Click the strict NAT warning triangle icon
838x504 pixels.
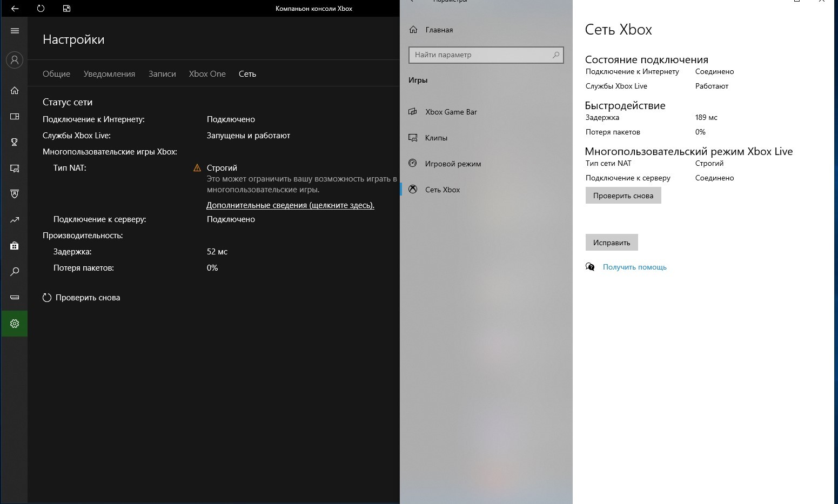pyautogui.click(x=197, y=168)
